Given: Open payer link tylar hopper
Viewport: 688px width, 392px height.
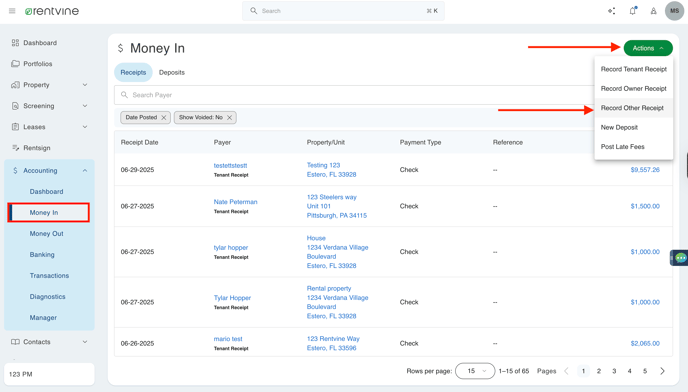Looking at the screenshot, I should point(231,248).
